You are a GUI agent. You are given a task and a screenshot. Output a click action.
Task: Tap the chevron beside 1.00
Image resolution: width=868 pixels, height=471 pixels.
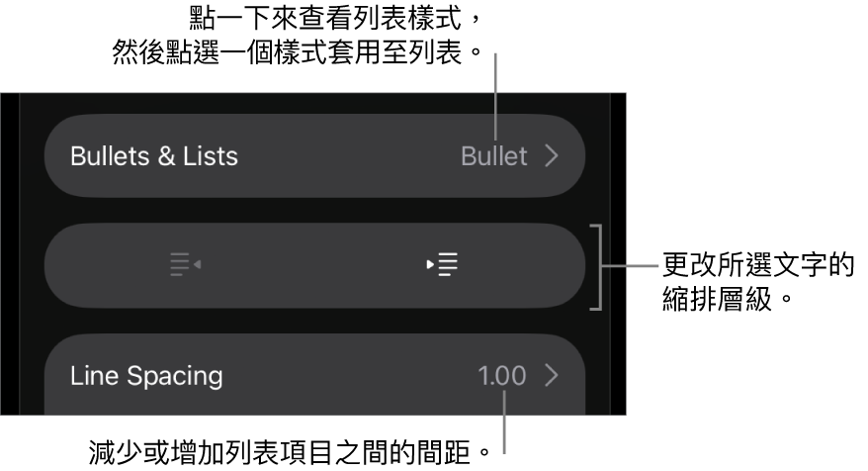click(552, 376)
